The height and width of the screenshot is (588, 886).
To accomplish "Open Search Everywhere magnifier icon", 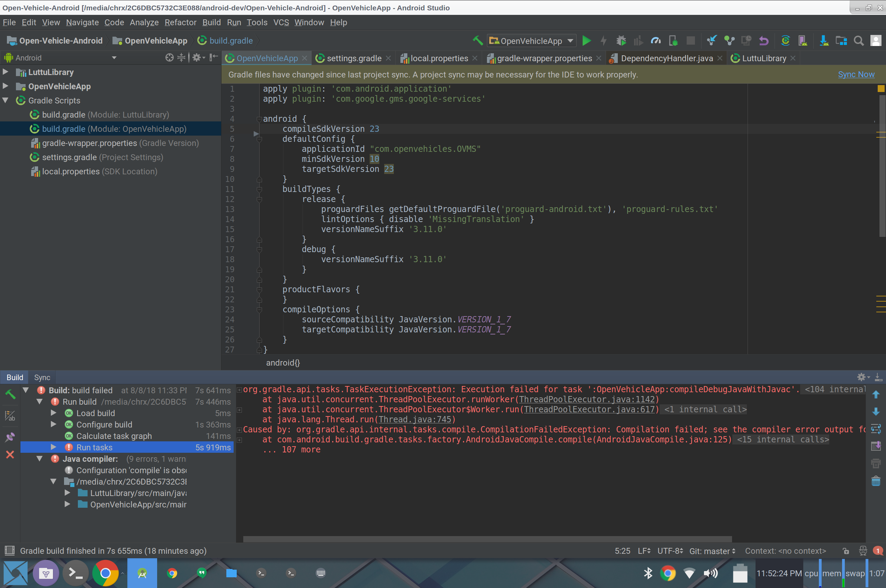I will coord(859,40).
